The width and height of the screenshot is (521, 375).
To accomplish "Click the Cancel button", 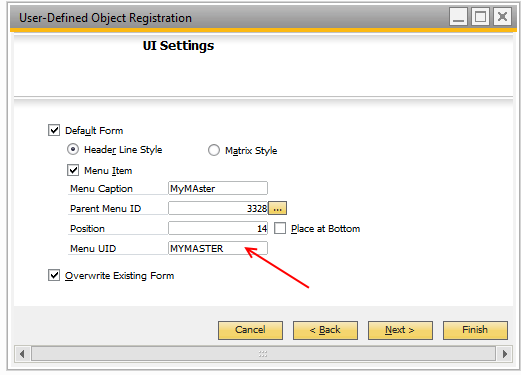I will 250,330.
